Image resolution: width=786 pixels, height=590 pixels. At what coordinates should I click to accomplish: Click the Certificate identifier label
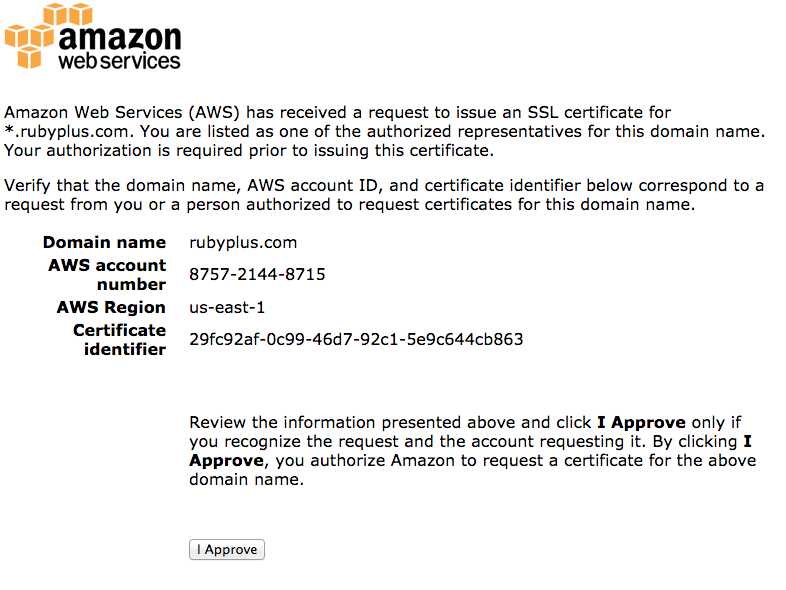[x=119, y=339]
